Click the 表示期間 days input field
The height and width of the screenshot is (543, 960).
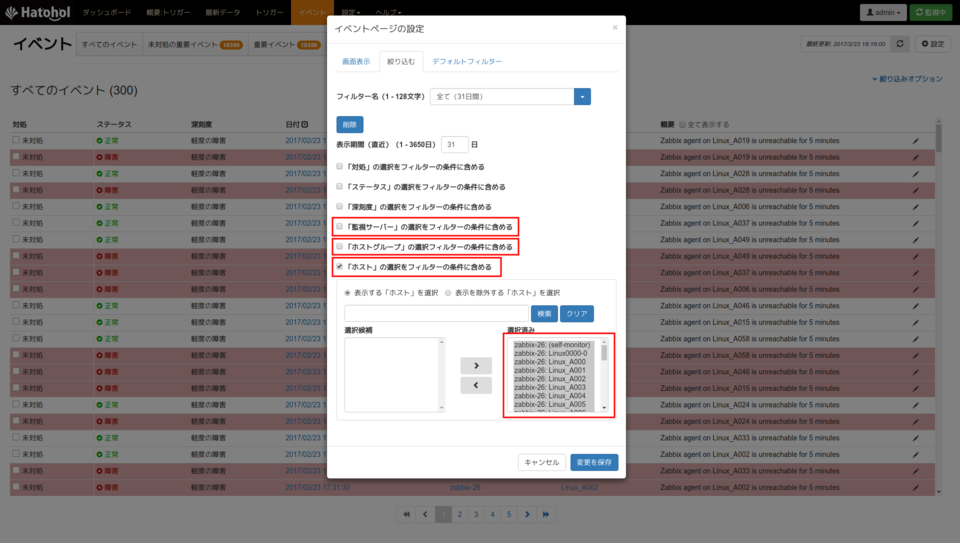(x=454, y=144)
